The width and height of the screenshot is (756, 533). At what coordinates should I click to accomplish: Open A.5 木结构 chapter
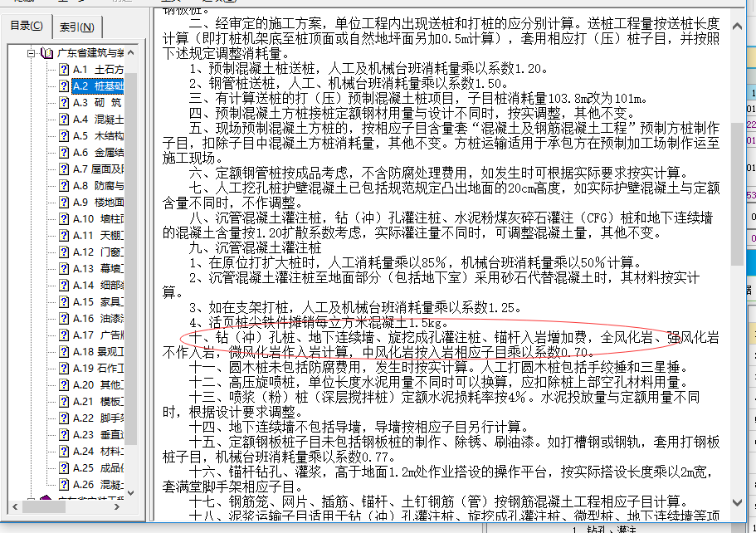[x=98, y=136]
